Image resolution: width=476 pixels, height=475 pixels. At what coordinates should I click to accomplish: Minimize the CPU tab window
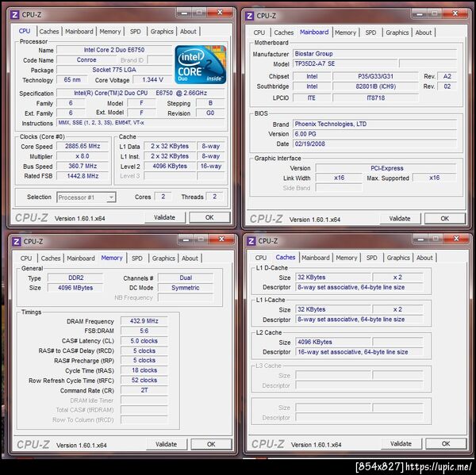[184, 13]
